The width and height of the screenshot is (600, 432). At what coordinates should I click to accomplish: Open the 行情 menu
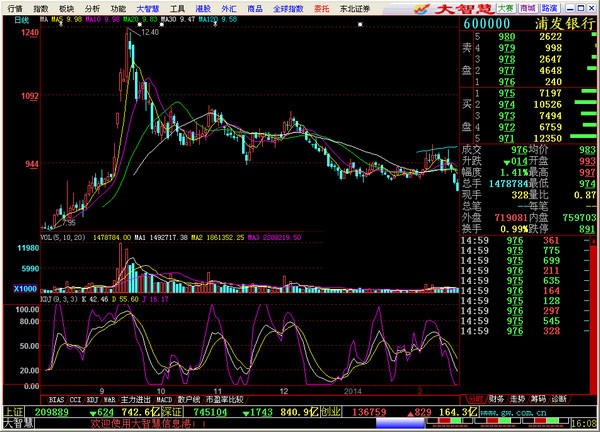(15, 8)
